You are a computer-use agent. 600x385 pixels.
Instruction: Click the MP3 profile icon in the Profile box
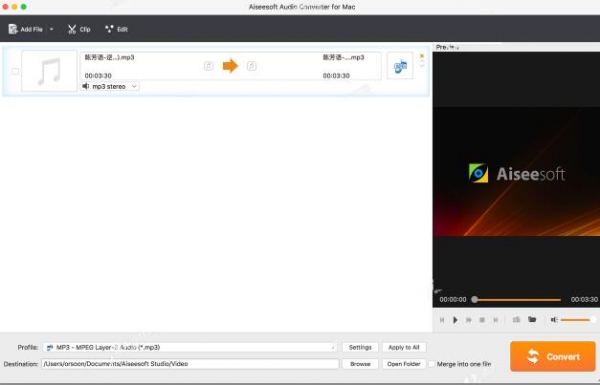[50, 347]
